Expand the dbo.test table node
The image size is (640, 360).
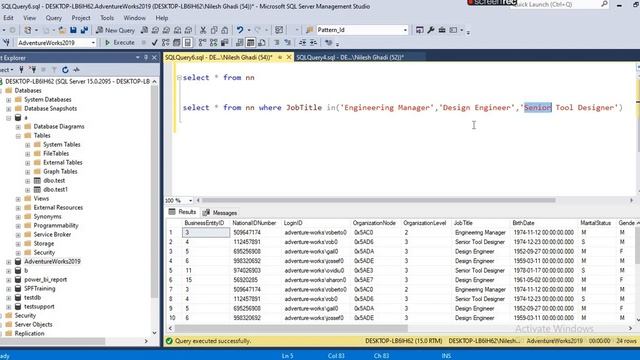(27, 180)
